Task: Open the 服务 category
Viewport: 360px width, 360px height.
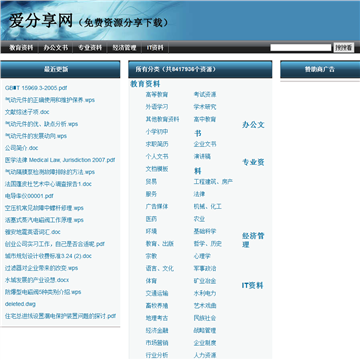Action: click(x=151, y=194)
